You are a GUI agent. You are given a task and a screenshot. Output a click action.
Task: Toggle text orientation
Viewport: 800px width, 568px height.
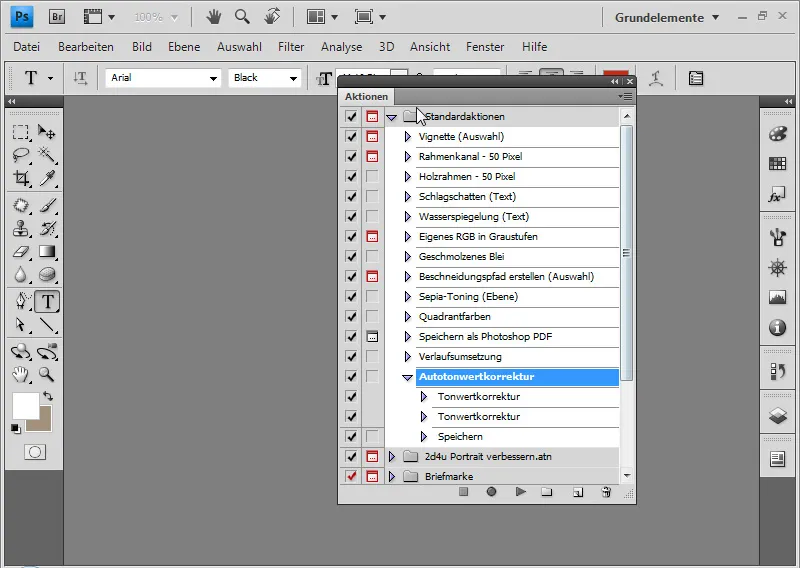[x=81, y=78]
